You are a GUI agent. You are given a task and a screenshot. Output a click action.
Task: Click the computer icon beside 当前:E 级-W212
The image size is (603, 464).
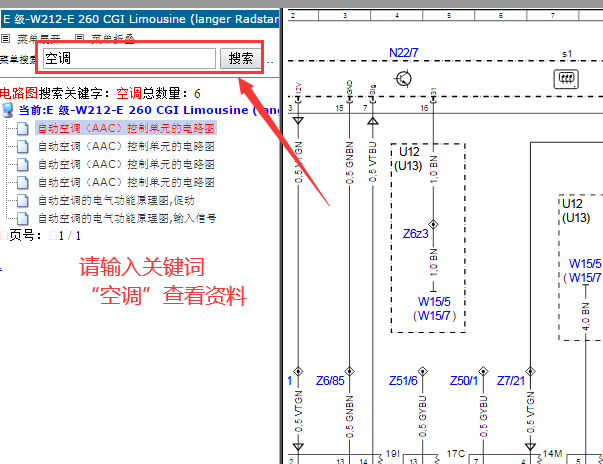tap(8, 110)
